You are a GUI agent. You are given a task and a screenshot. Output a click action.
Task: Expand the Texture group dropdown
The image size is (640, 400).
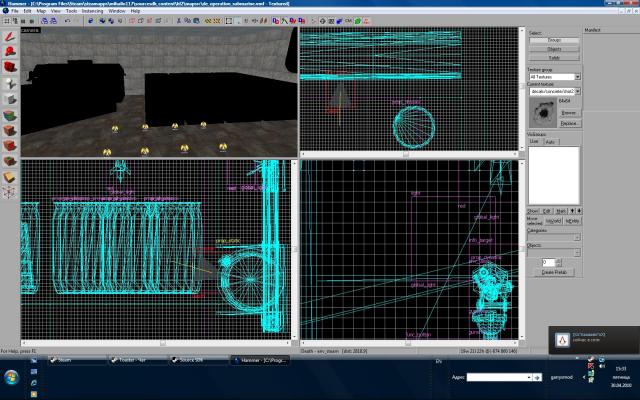tap(577, 76)
